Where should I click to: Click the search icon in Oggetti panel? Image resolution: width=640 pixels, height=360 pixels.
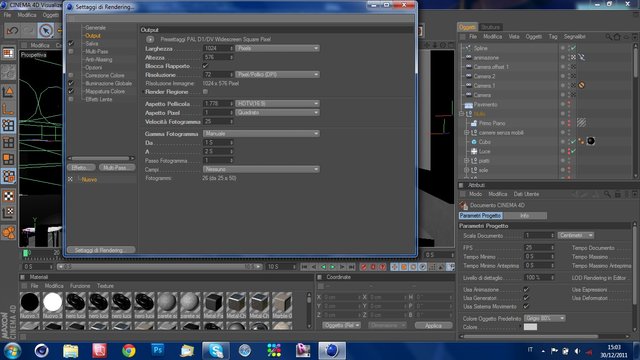[x=608, y=37]
